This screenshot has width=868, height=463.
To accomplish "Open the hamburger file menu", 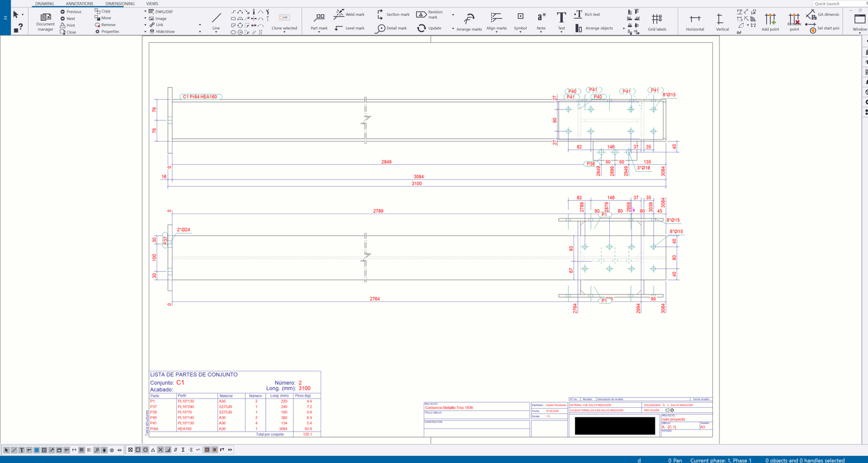I will click(5, 17).
